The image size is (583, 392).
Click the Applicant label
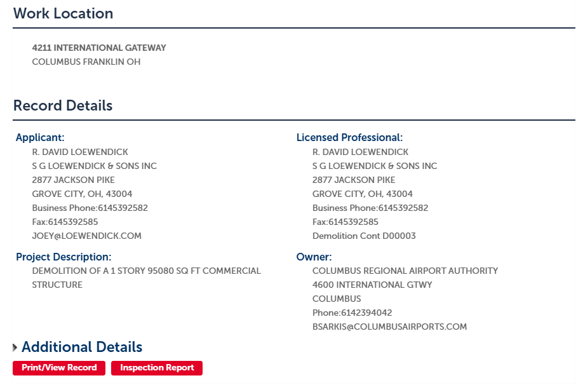[40, 138]
